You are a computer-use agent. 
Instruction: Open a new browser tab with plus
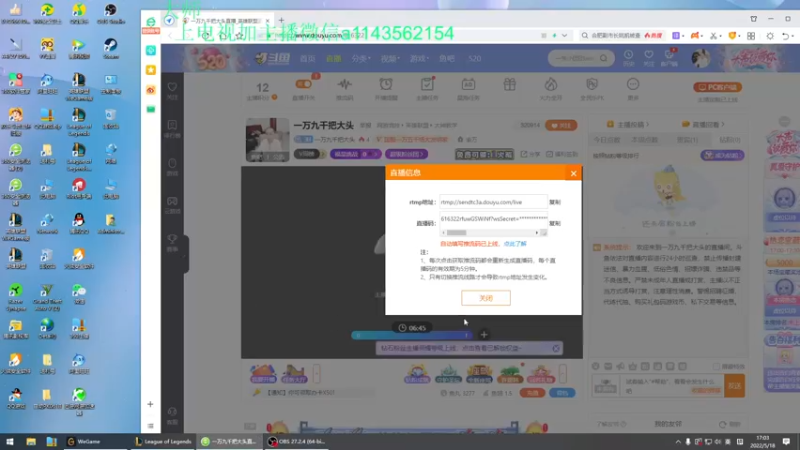pyautogui.click(x=281, y=21)
